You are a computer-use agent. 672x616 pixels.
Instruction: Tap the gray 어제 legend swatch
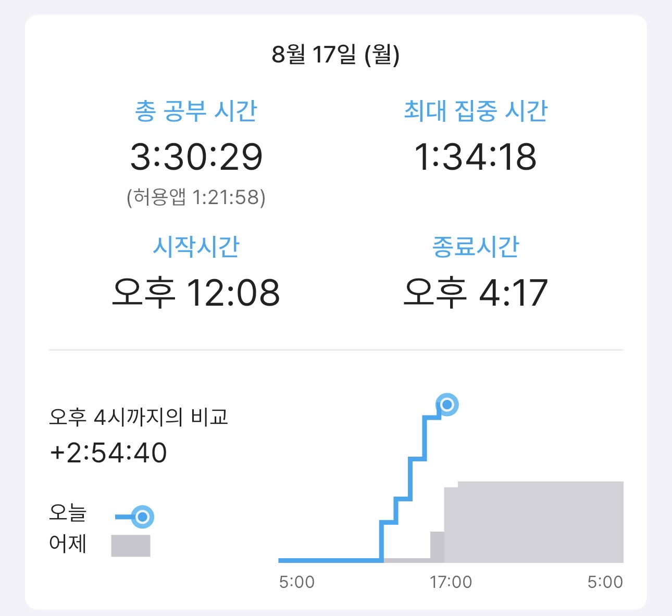pyautogui.click(x=131, y=546)
